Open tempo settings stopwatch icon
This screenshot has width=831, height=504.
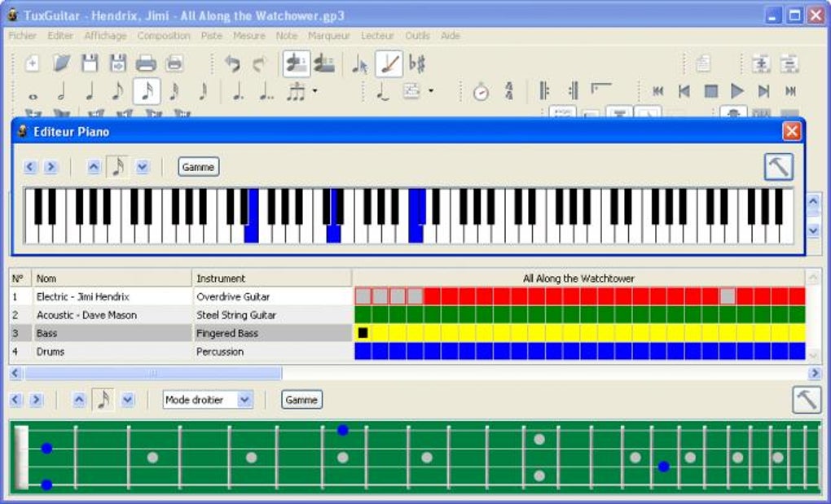[x=481, y=91]
